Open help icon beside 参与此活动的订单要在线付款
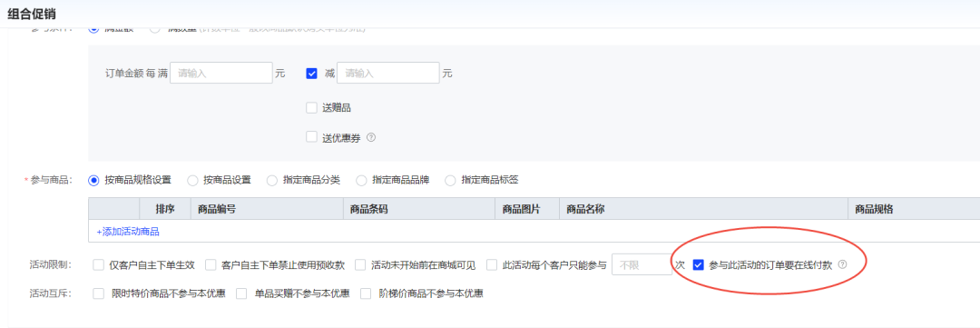This screenshot has height=328, width=980. click(x=842, y=264)
